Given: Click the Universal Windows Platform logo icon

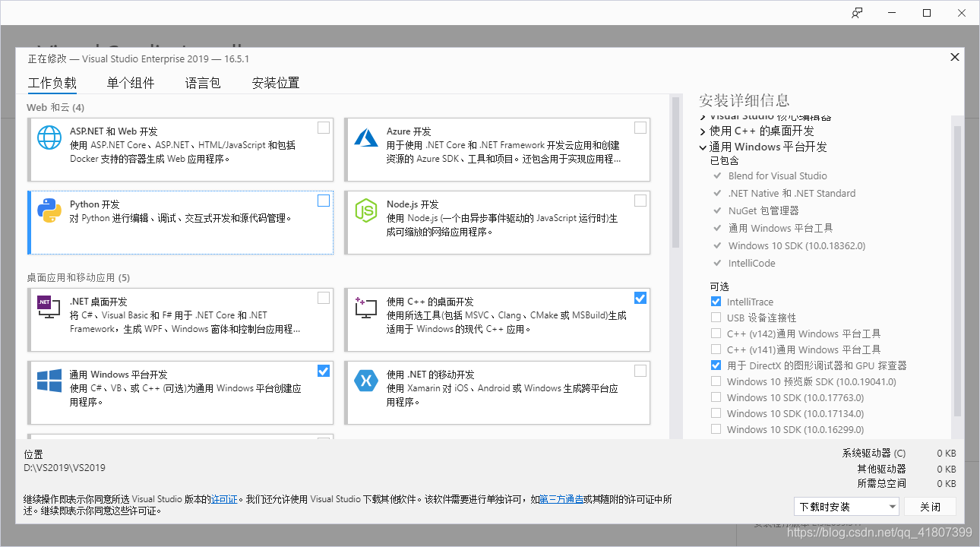Looking at the screenshot, I should 49,381.
